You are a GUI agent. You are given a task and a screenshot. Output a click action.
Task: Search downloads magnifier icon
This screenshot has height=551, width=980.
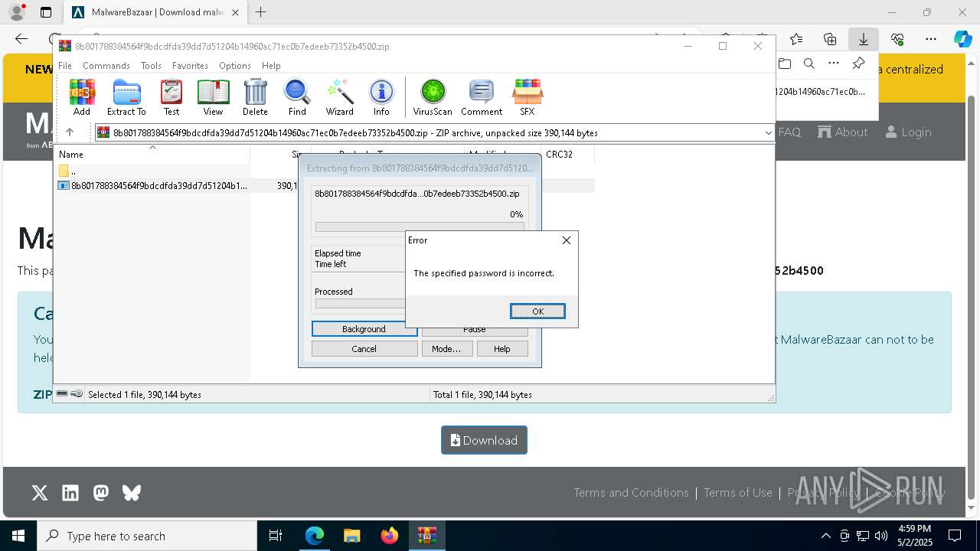pos(809,64)
